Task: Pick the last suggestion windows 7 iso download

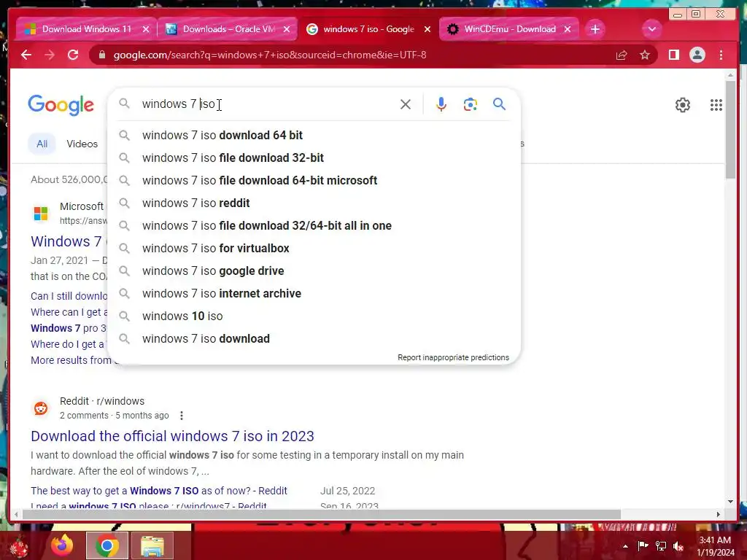Action: (x=314, y=338)
